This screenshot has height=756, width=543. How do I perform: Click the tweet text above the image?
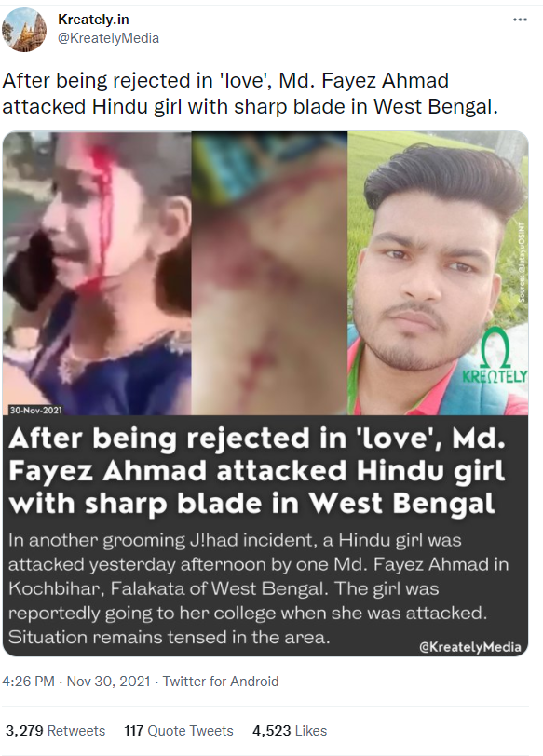pos(250,93)
